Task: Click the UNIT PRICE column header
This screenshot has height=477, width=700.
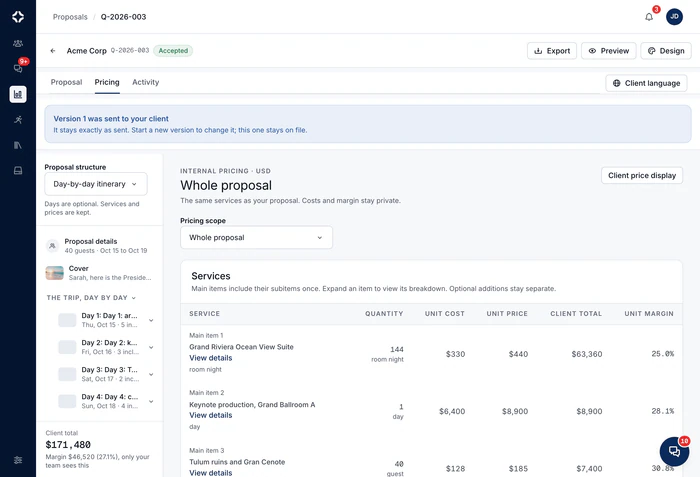Action: [x=507, y=314]
